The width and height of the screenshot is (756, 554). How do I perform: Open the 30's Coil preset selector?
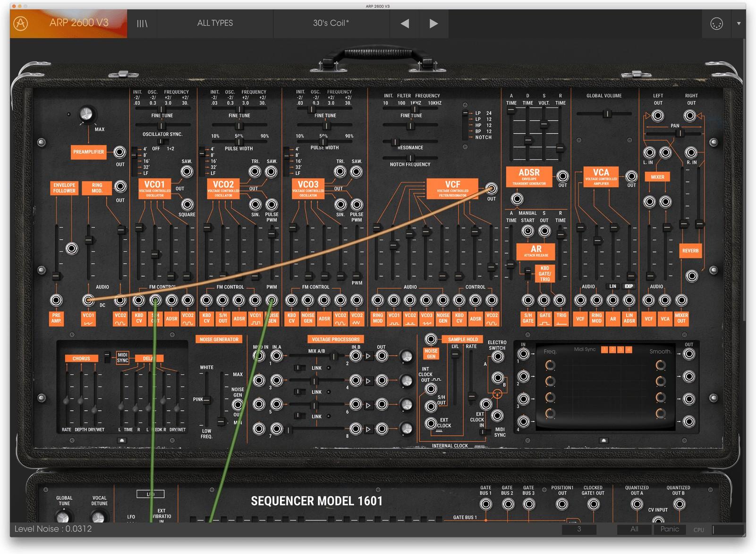(331, 24)
